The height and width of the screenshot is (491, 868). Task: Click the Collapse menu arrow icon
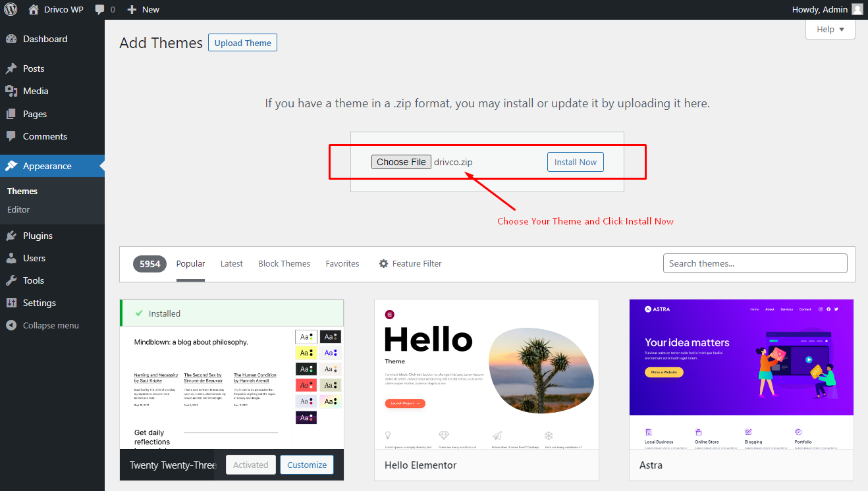[x=11, y=325]
